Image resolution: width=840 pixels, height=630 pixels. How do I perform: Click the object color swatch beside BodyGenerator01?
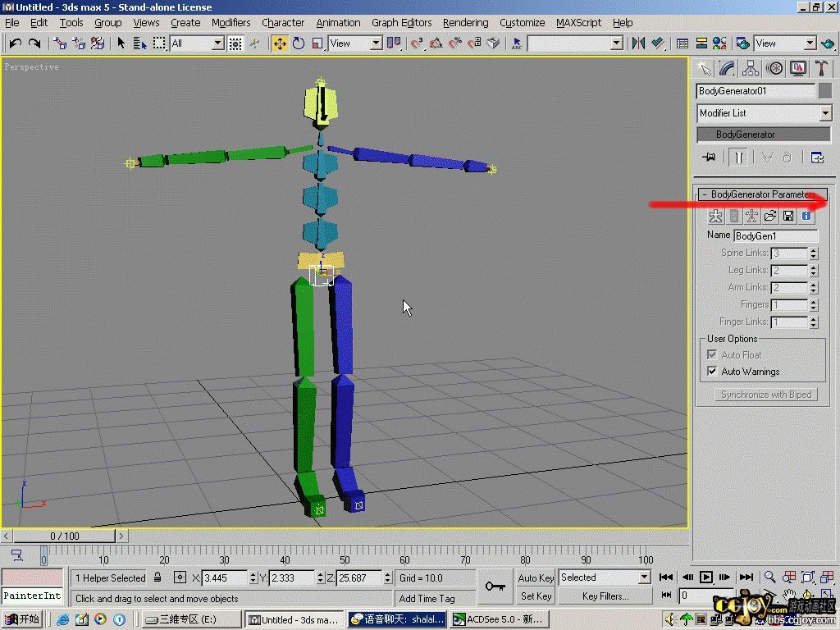pyautogui.click(x=825, y=91)
